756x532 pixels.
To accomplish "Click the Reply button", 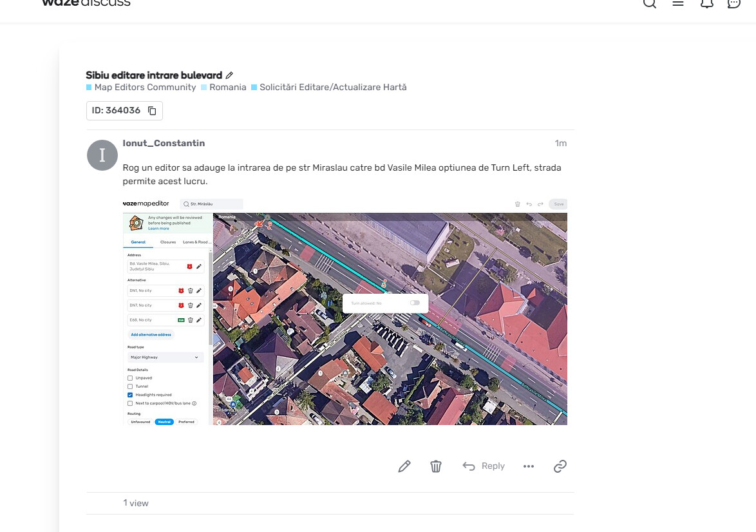I will (x=484, y=466).
